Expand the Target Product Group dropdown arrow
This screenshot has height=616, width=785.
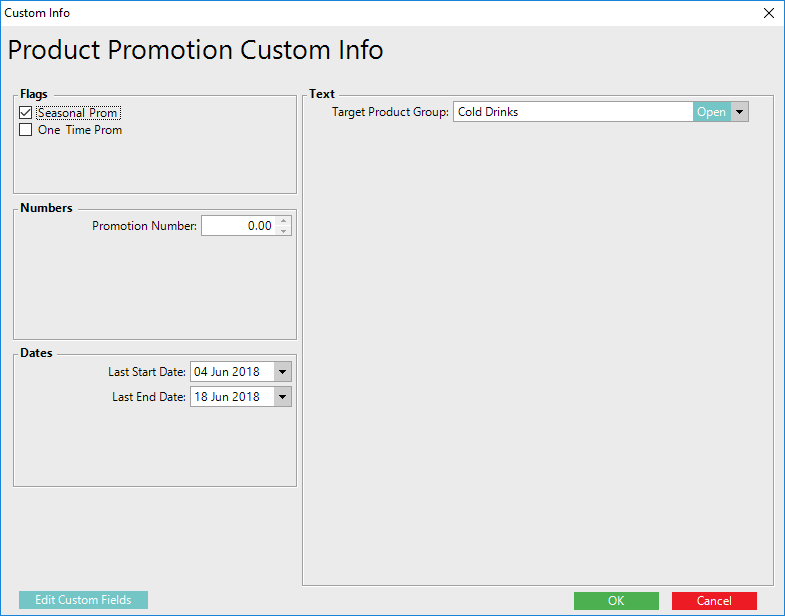740,112
